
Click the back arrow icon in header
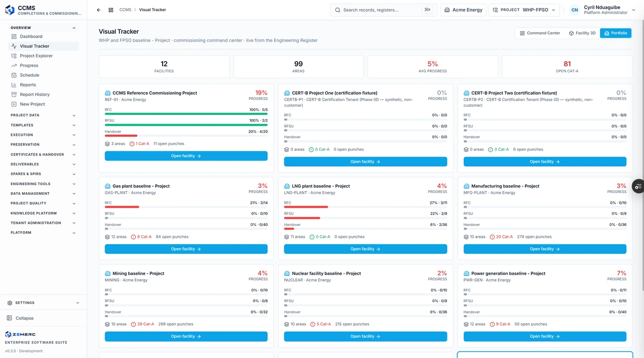(x=99, y=10)
